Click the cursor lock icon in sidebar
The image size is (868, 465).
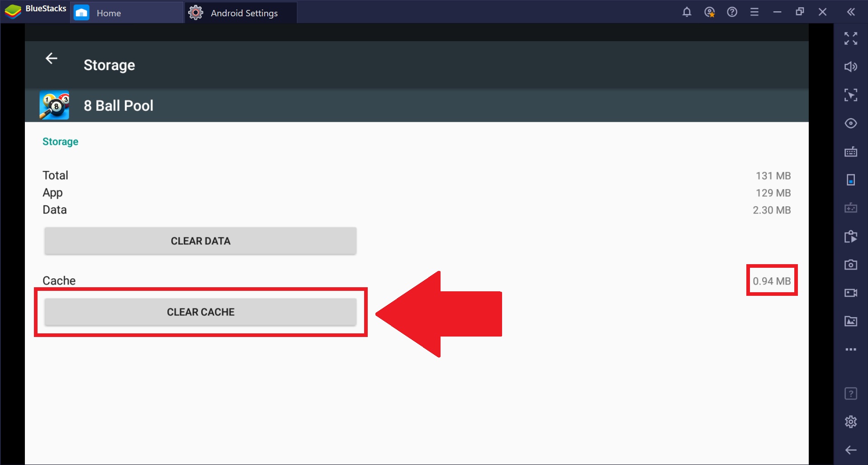coord(851,95)
